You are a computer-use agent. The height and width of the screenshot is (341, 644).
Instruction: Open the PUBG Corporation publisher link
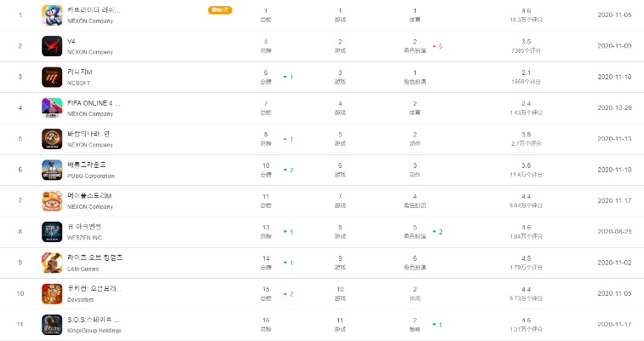[92, 176]
